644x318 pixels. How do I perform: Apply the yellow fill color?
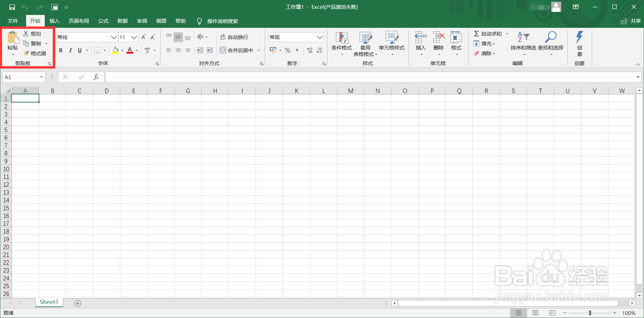point(115,50)
